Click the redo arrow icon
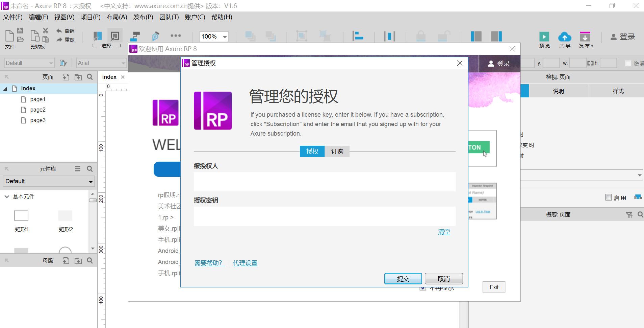The height and width of the screenshot is (328, 644). click(59, 40)
